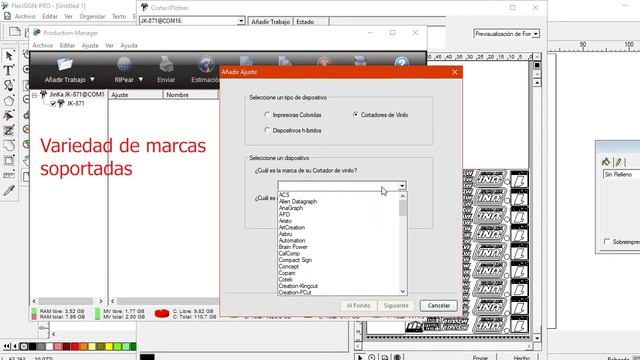Screen dimensions: 640x360
Task: Open the Previsualización dropdown
Action: (536, 34)
